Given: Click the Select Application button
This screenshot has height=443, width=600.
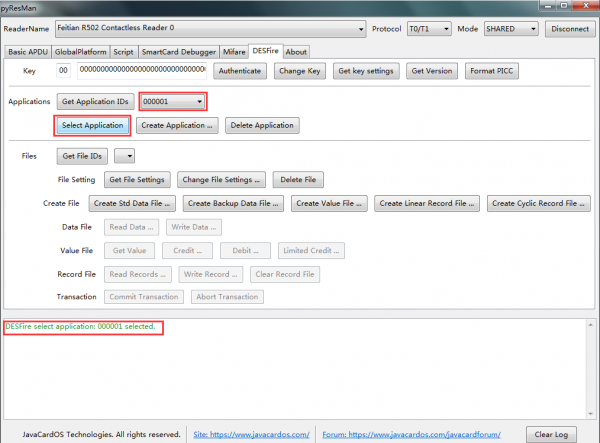Looking at the screenshot, I should [x=93, y=125].
